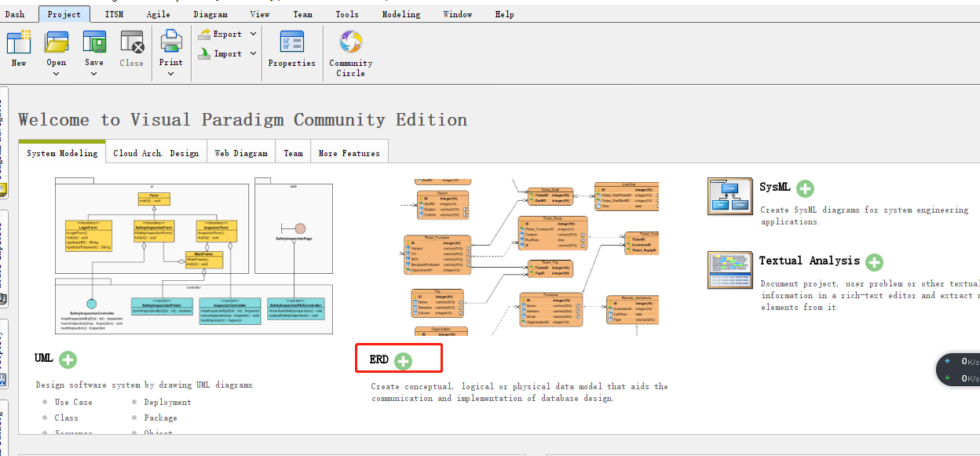Viewport: 980px width, 456px height.
Task: Switch to the Dash ribbon tab
Action: point(15,14)
